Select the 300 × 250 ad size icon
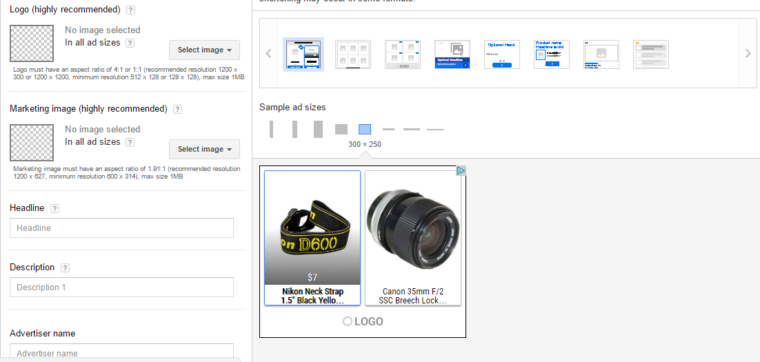 (x=364, y=129)
